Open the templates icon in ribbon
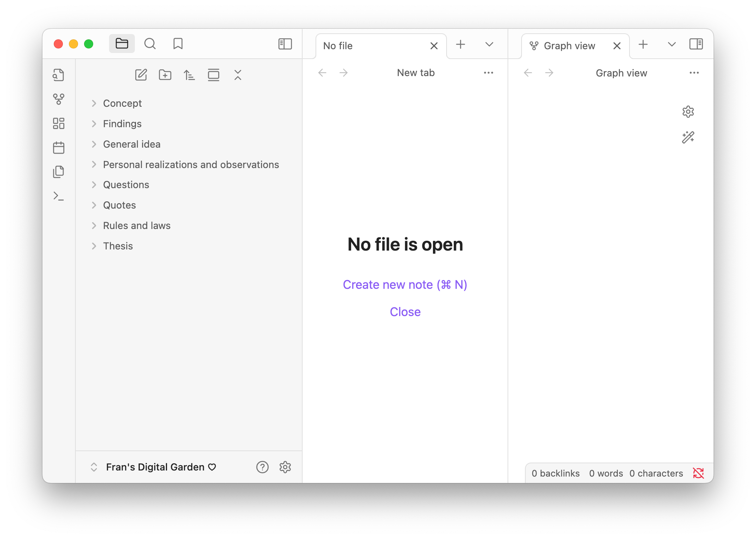The width and height of the screenshot is (756, 539). coord(58,172)
